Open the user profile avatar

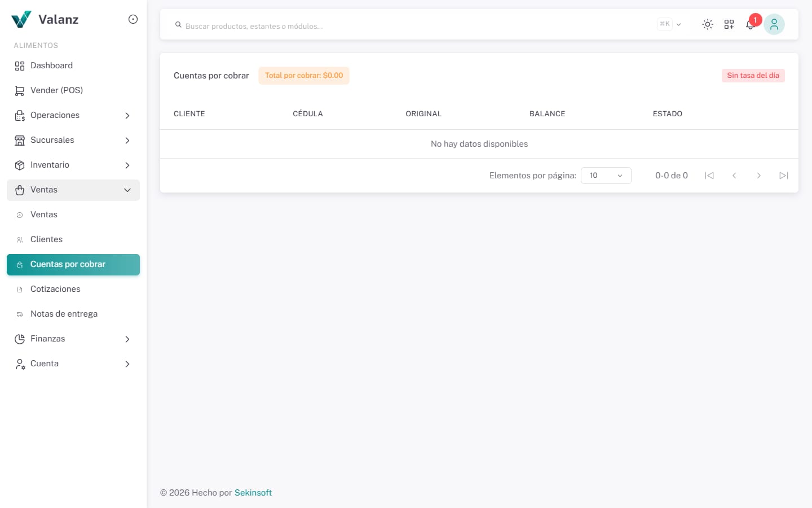(774, 24)
